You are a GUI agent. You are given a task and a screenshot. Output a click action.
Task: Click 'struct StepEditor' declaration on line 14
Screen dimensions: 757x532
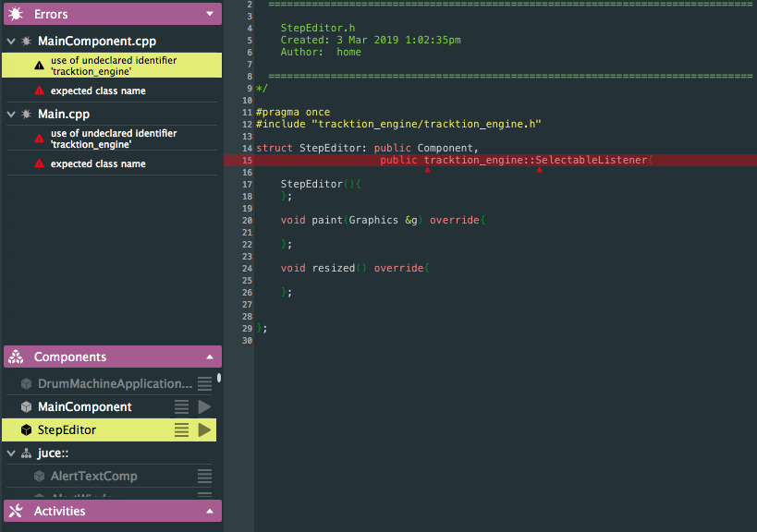(x=367, y=148)
